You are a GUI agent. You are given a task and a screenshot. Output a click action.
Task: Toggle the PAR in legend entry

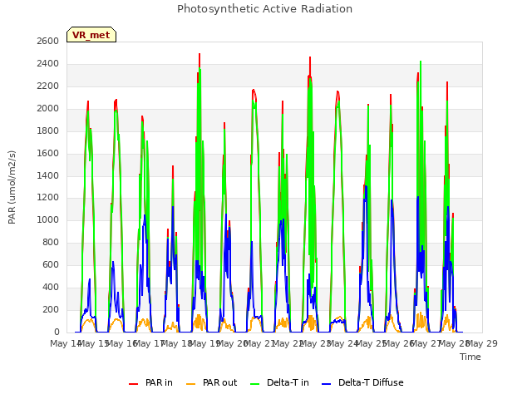point(150,382)
